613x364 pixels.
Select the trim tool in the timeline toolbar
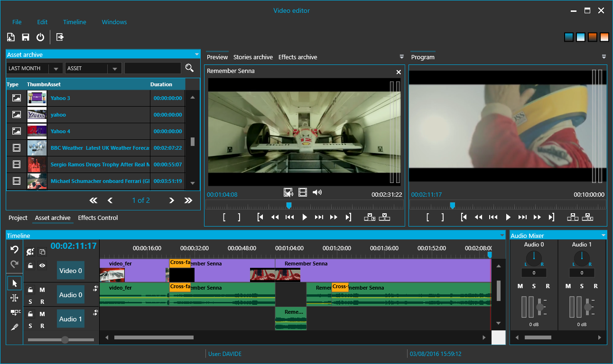15,298
